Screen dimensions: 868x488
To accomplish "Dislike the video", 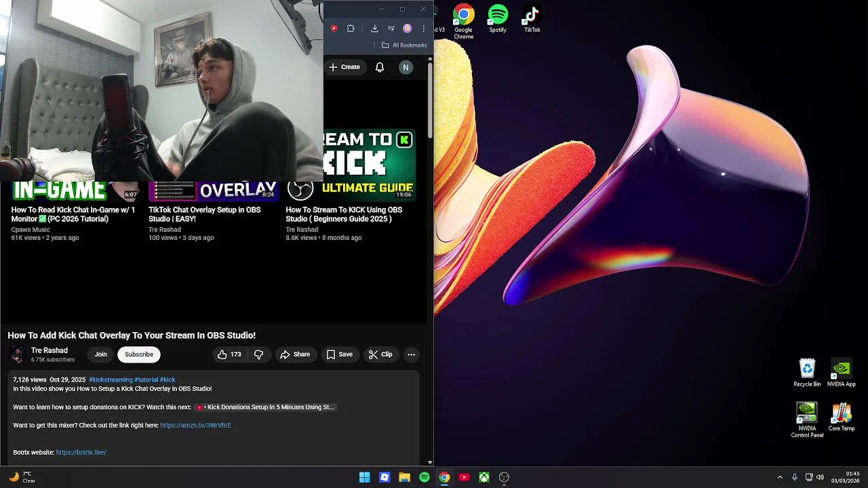I will [258, 354].
